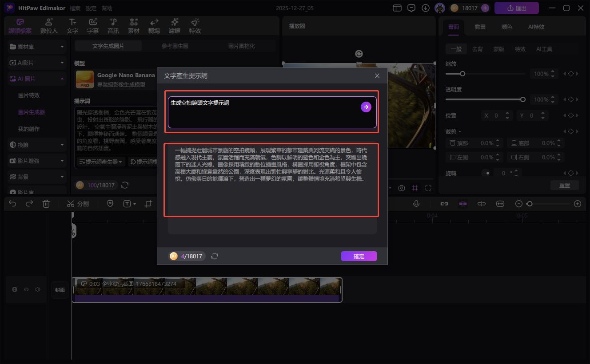
Task: Click the trash delete icon in timeline toolbar
Action: coord(46,204)
